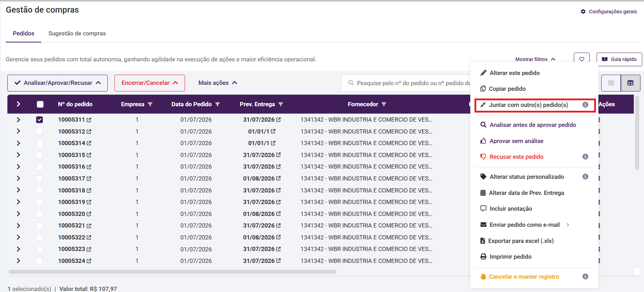644x292 pixels.
Task: Switch to detailed table view icon
Action: tap(630, 83)
